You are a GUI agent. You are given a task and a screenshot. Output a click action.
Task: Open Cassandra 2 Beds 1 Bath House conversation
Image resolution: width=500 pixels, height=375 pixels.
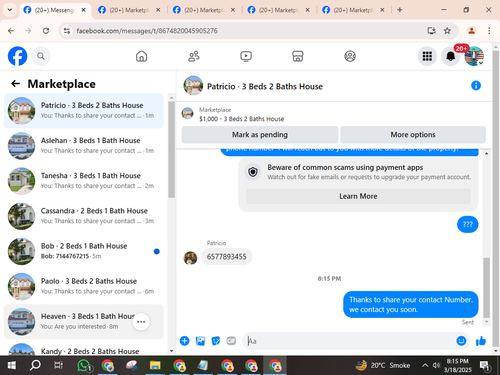[x=84, y=216]
